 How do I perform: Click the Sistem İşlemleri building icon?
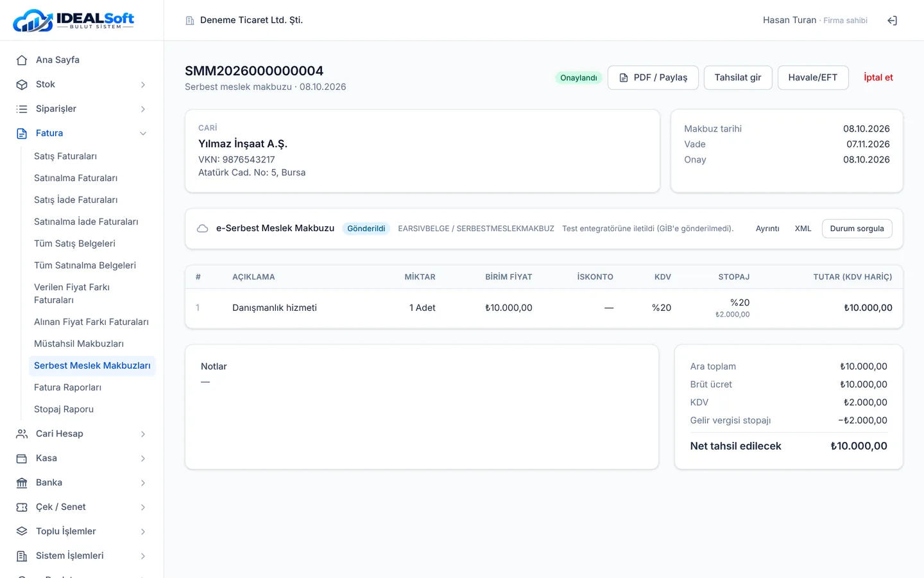22,556
